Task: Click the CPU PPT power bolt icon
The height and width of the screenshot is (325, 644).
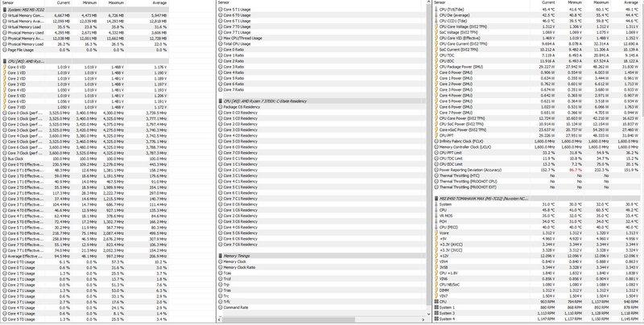Action: [x=436, y=135]
